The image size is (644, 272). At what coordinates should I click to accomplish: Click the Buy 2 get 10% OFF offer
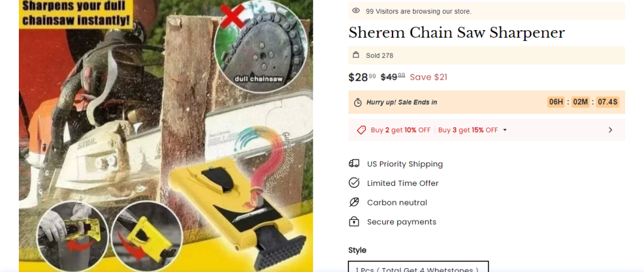(x=401, y=130)
